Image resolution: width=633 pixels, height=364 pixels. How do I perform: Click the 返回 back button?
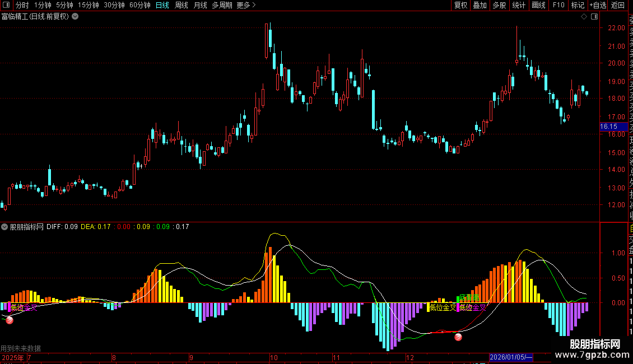click(x=618, y=5)
